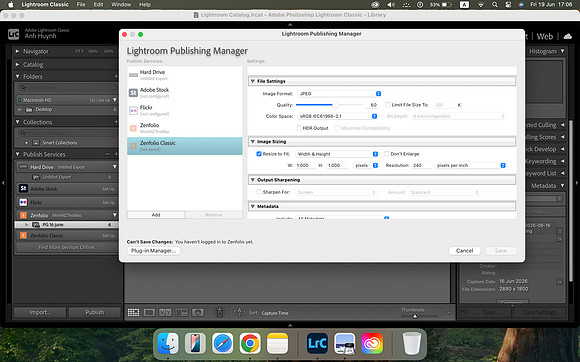Select Hard Drive service in Publishing Manager list
Screen dimensions: 580x362
coord(185,75)
